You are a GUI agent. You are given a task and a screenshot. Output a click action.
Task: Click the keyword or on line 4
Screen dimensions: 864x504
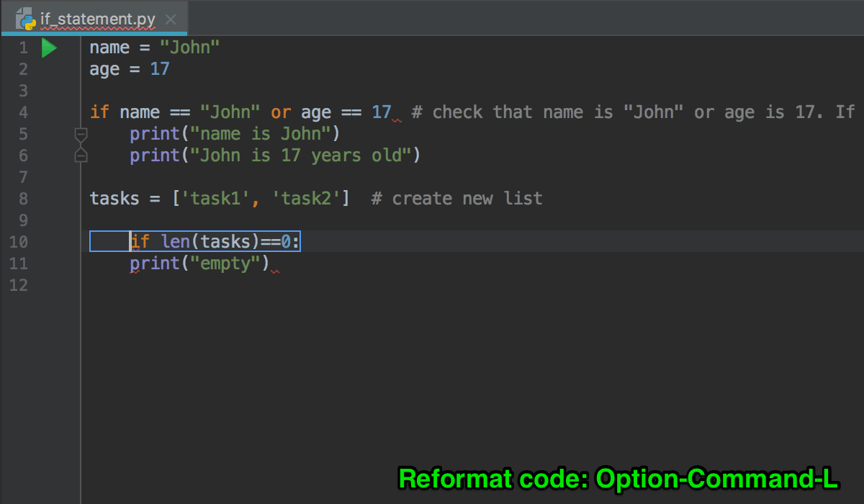[280, 112]
